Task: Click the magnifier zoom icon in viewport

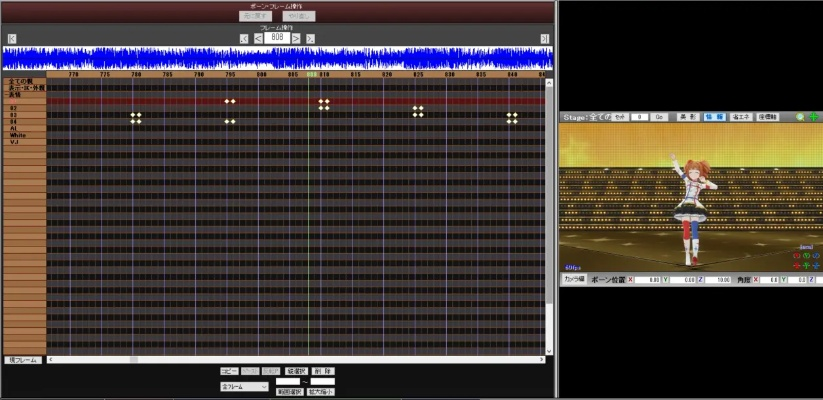Action: tap(800, 117)
